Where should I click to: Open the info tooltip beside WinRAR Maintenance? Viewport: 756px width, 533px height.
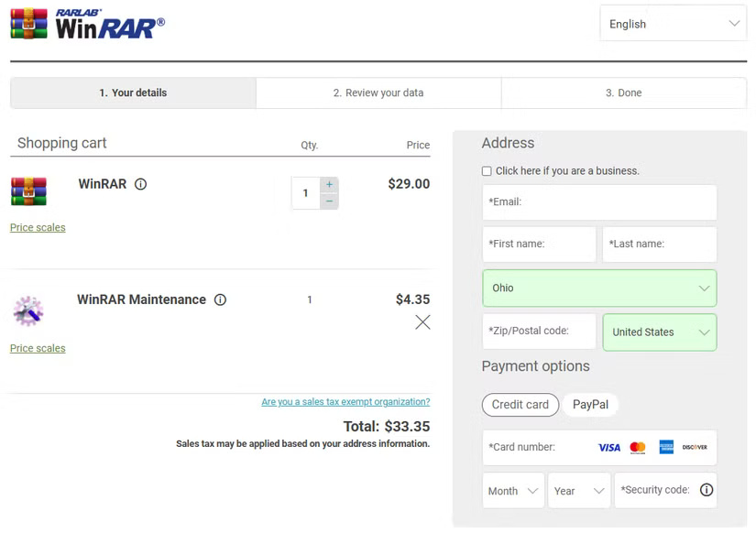pos(220,299)
